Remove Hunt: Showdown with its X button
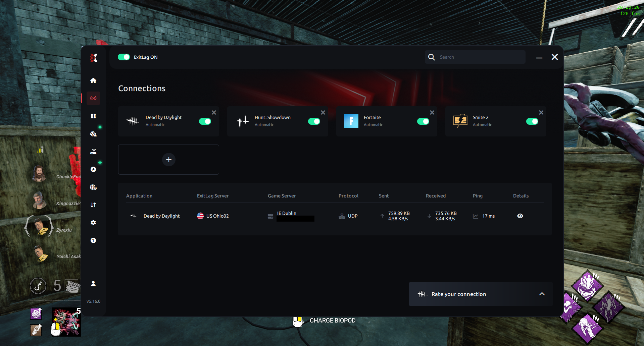This screenshot has width=644, height=346. [323, 112]
